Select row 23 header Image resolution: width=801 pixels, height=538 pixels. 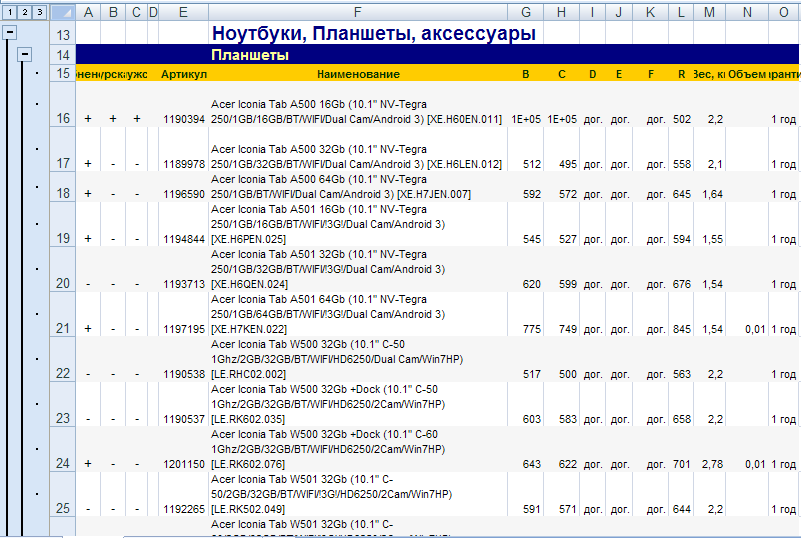pos(62,404)
